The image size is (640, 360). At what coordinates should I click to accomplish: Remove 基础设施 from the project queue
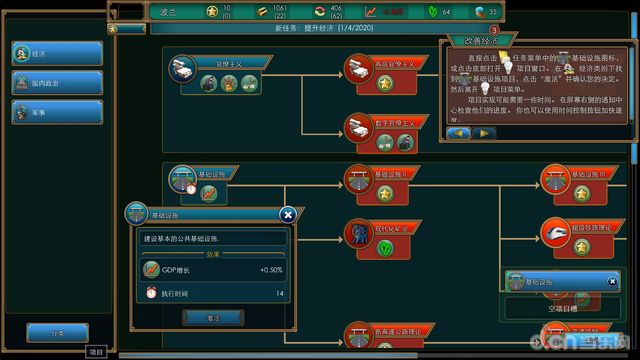pos(612,282)
